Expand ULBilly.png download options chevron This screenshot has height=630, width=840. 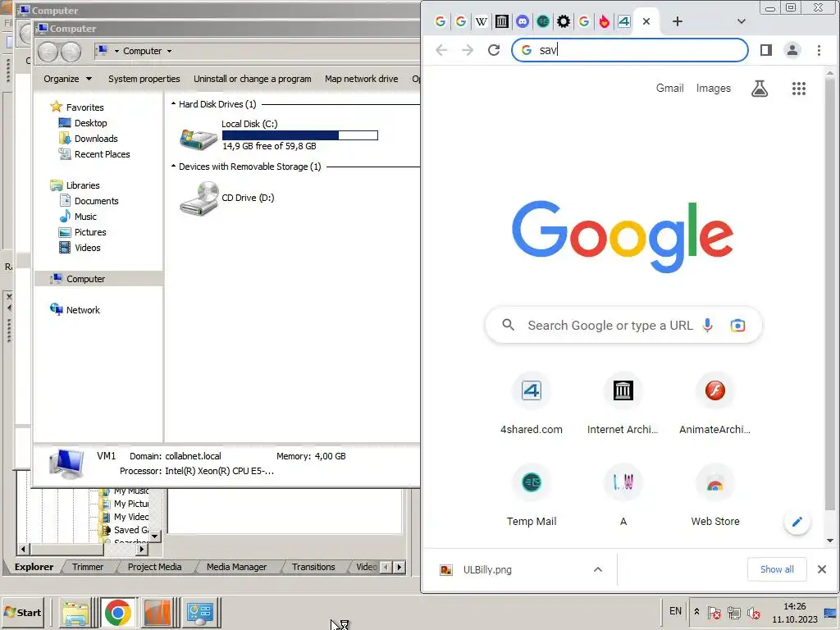[598, 570]
